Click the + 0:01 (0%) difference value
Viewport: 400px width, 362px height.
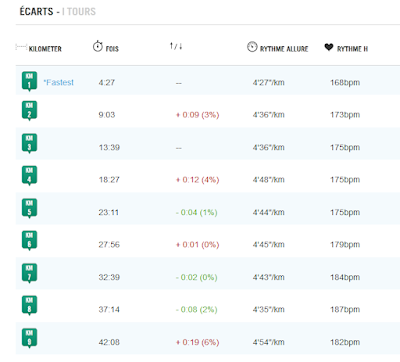pyautogui.click(x=197, y=245)
